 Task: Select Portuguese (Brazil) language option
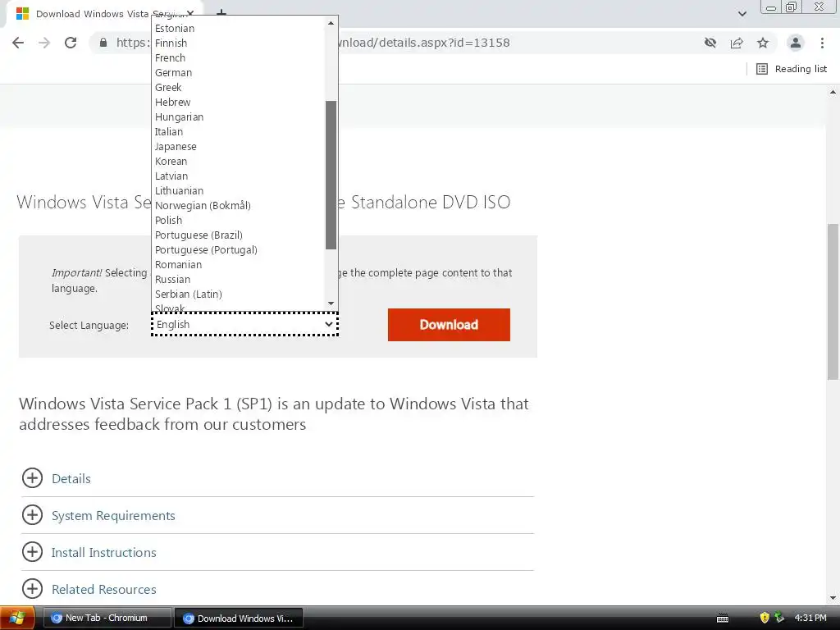click(239, 235)
